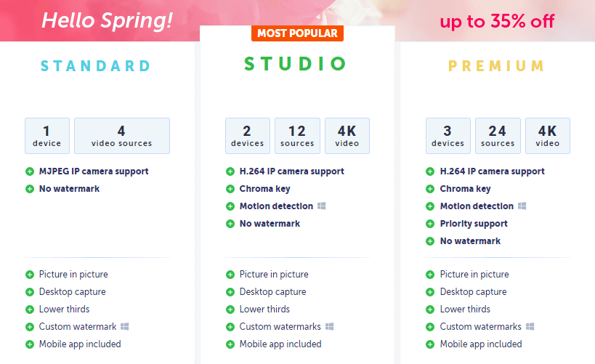Click the '3 devices' box in Premium

448,136
